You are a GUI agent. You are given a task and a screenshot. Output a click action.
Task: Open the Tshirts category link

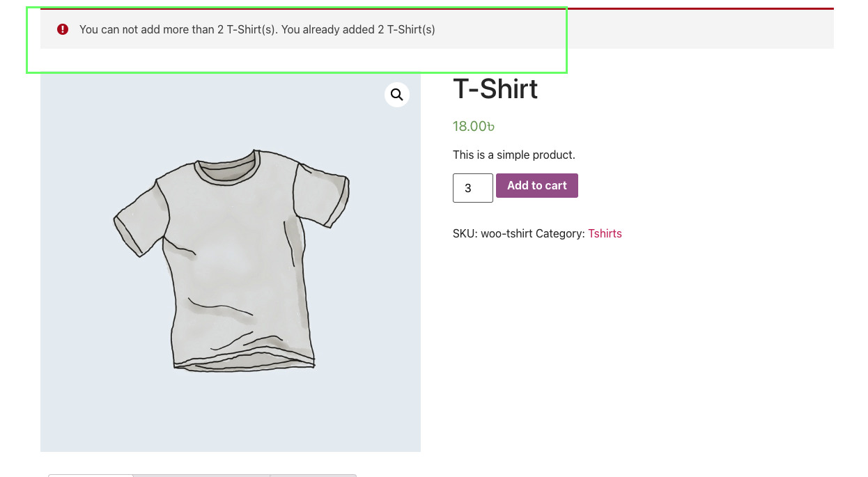tap(605, 234)
